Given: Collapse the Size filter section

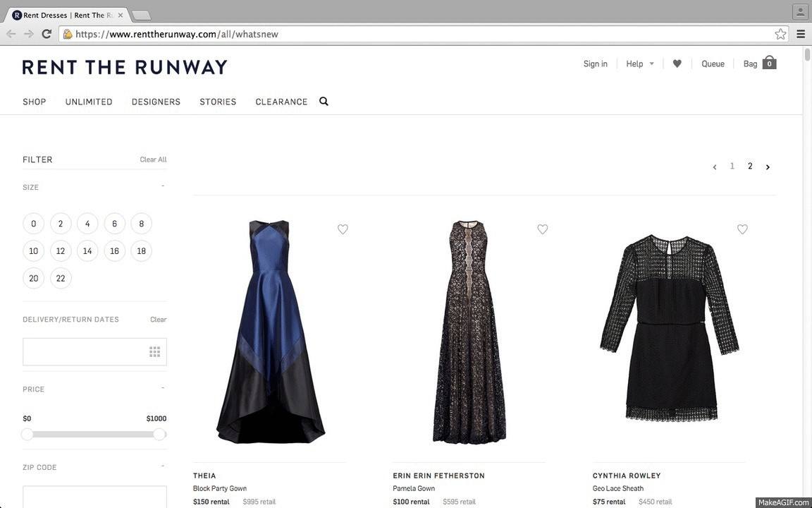Looking at the screenshot, I should click(x=163, y=186).
